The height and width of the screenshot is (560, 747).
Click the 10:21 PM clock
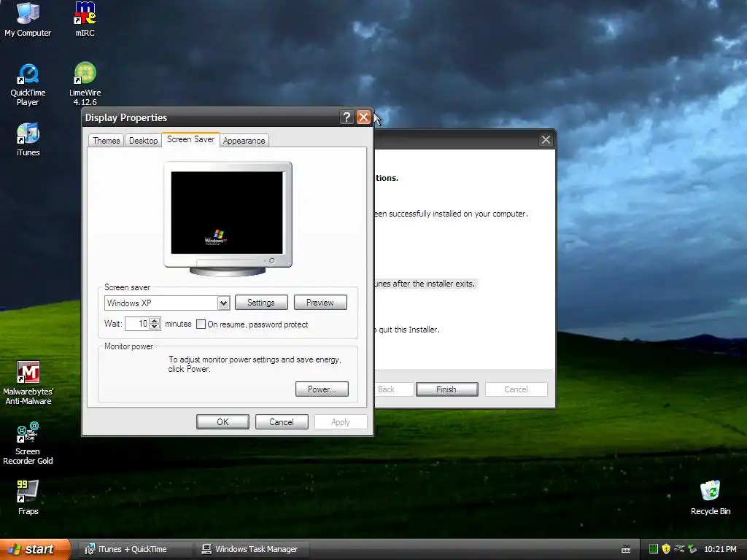(720, 549)
